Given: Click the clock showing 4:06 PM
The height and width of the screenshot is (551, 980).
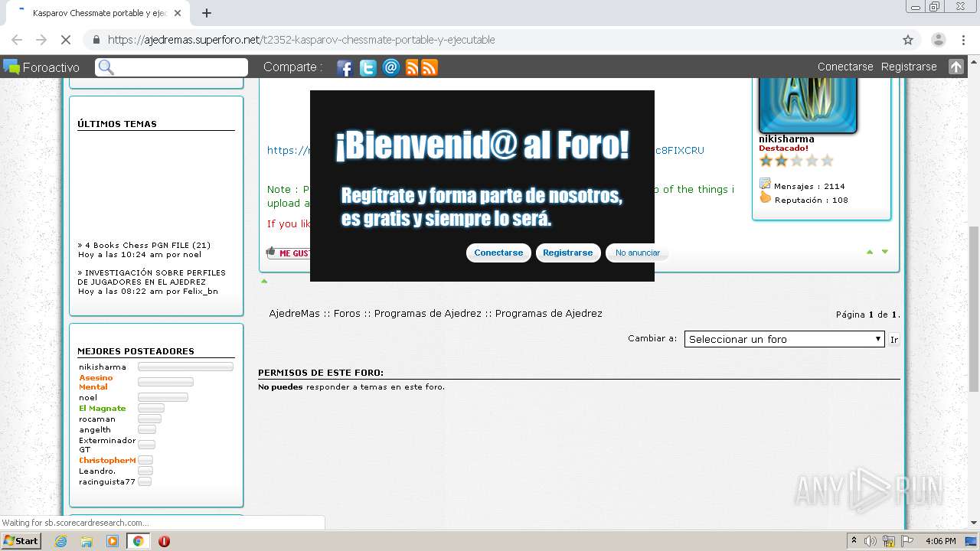Looking at the screenshot, I should click(940, 541).
